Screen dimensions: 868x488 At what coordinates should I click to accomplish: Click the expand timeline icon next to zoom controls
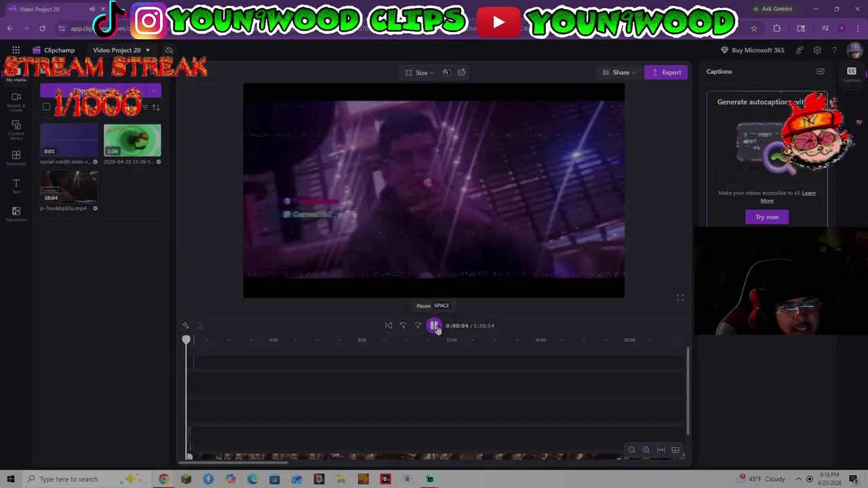pyautogui.click(x=675, y=450)
